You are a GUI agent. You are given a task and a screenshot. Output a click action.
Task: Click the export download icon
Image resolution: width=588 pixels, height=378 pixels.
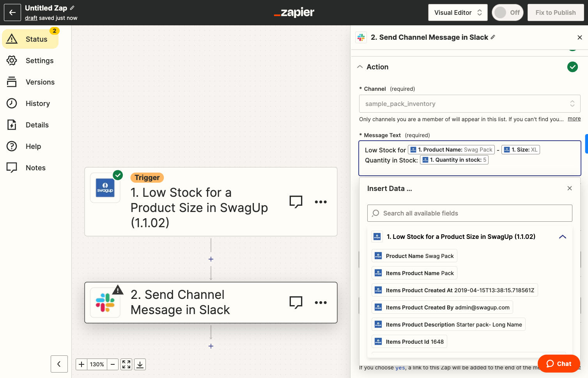click(140, 364)
